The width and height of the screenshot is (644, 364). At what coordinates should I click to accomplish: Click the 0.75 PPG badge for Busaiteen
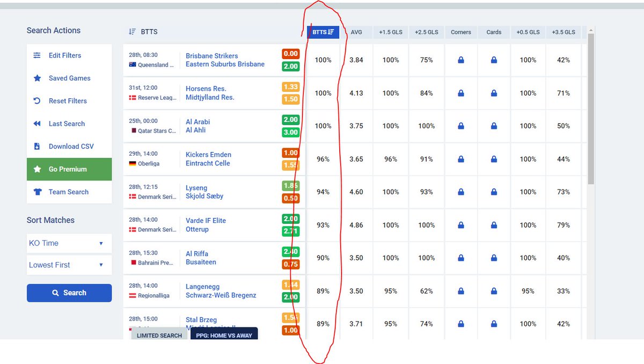click(290, 264)
